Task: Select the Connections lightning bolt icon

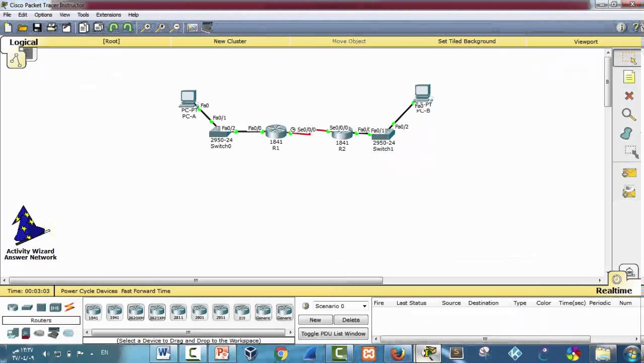Action: [70, 307]
